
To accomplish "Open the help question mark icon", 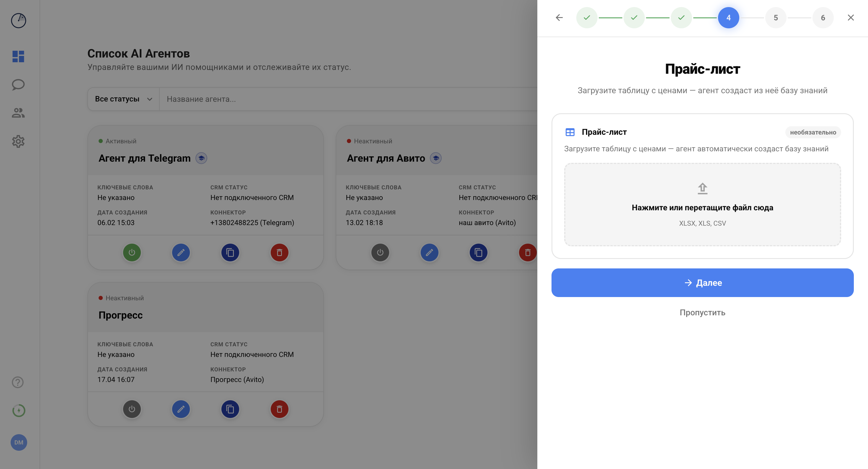I will (18, 382).
